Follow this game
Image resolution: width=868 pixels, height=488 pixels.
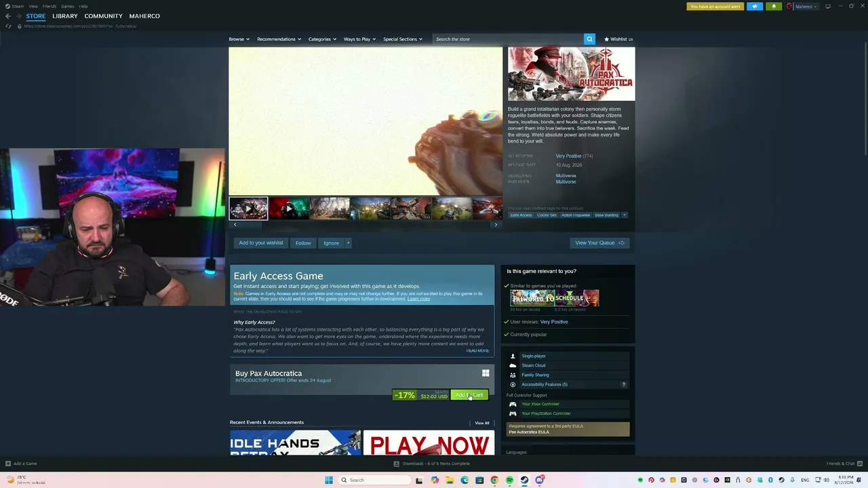pyautogui.click(x=303, y=243)
